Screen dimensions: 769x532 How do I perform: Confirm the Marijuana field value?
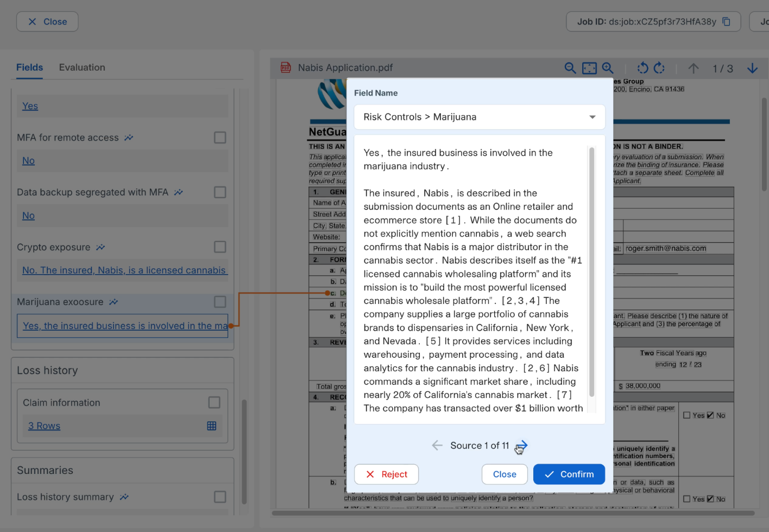(569, 474)
